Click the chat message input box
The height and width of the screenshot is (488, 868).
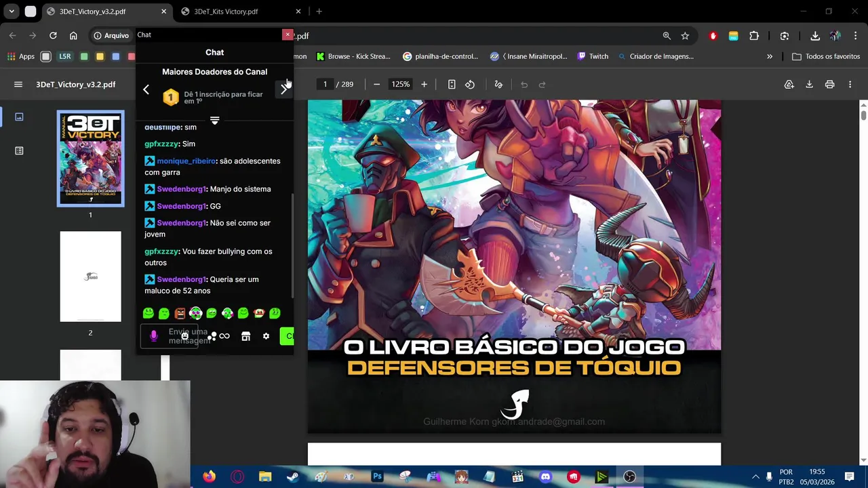pos(169,336)
